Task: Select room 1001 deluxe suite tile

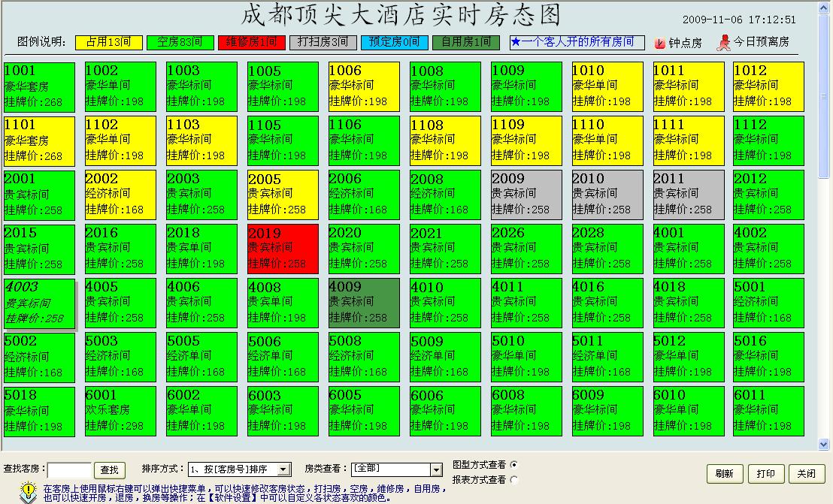Action: 40,87
